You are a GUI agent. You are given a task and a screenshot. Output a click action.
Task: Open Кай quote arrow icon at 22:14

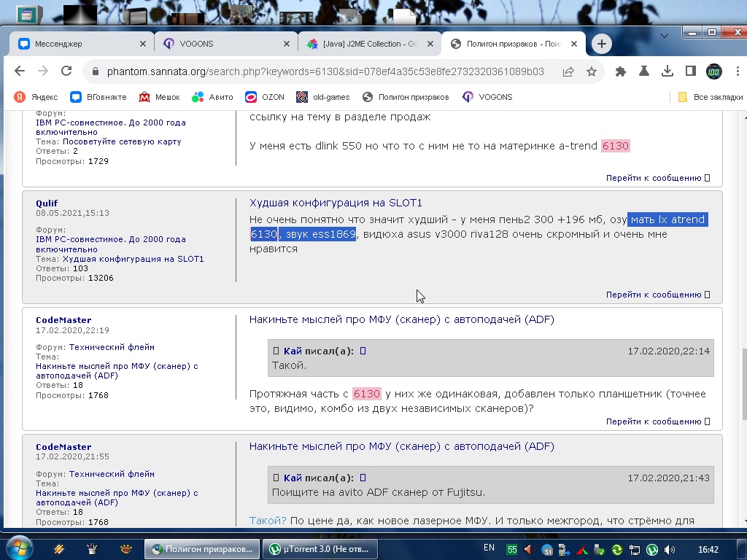(x=363, y=351)
